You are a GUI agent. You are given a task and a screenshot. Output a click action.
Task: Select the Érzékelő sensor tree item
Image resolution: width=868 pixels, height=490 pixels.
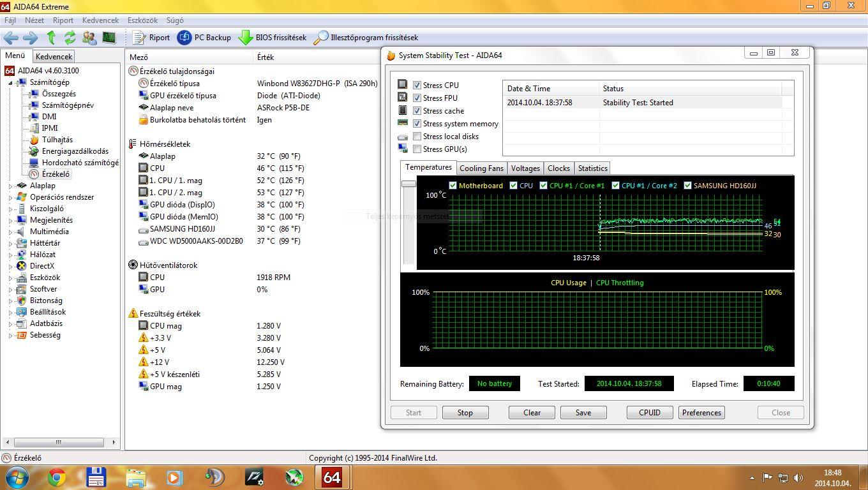(x=56, y=174)
